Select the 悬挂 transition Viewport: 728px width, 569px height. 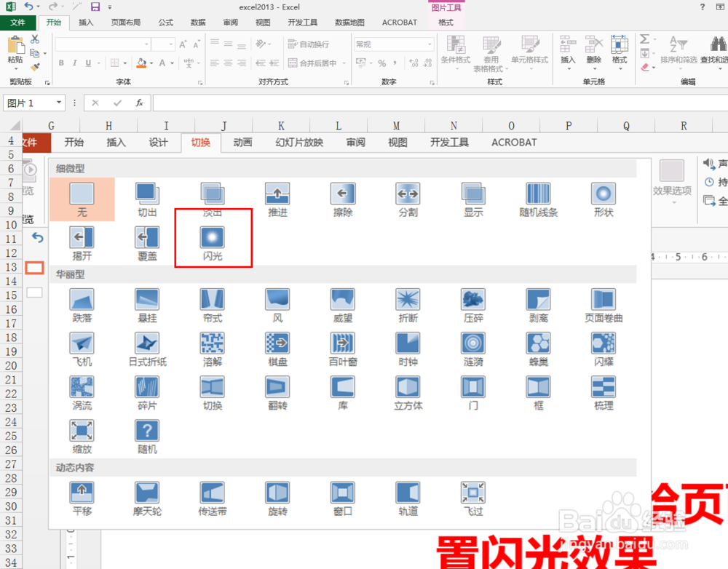[x=147, y=306]
